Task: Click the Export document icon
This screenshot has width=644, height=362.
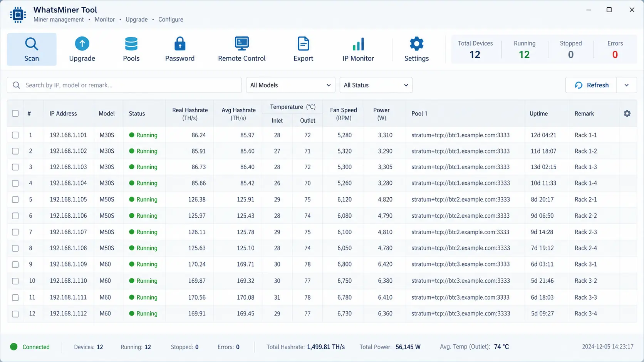Action: [x=304, y=44]
